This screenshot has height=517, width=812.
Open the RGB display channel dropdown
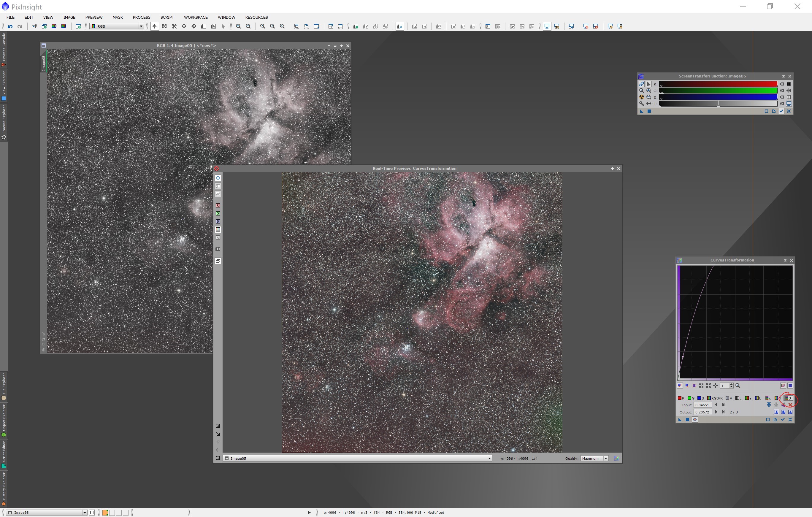pyautogui.click(x=117, y=26)
